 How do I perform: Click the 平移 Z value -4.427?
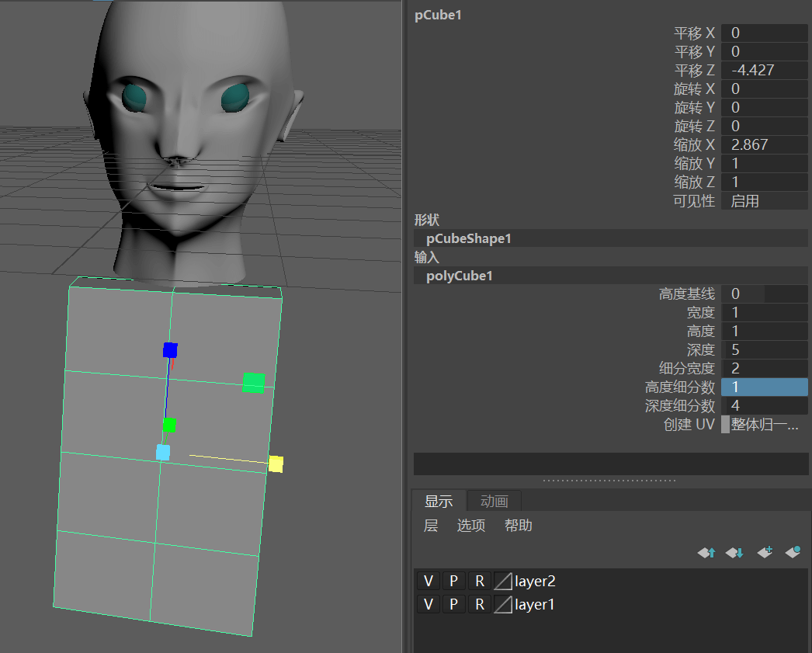tap(765, 71)
